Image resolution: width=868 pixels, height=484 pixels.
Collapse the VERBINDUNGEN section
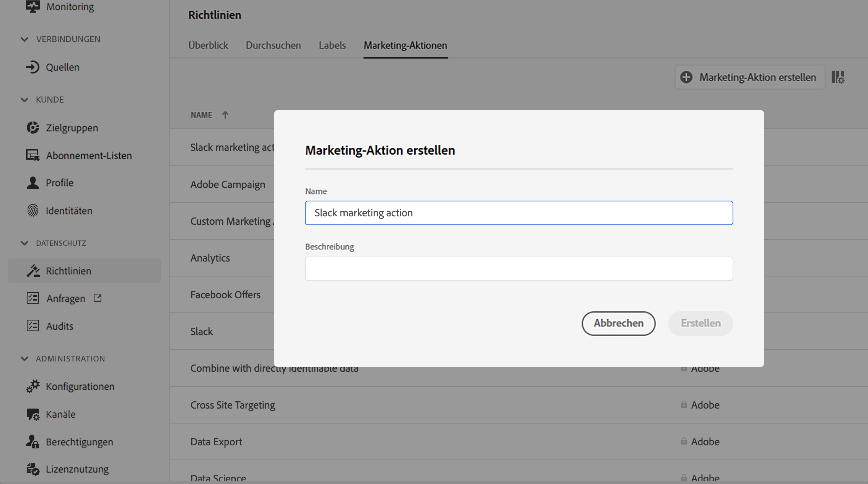(x=24, y=39)
